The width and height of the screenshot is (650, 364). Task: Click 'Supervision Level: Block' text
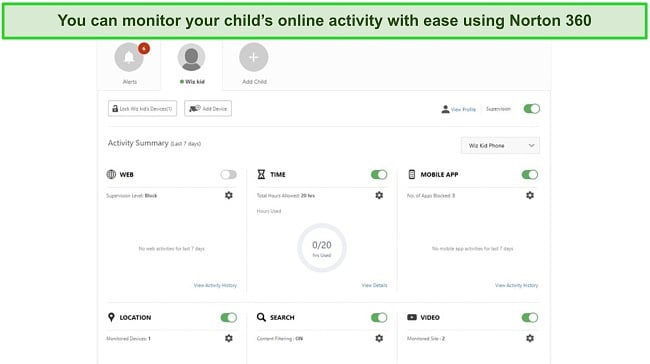pyautogui.click(x=132, y=196)
